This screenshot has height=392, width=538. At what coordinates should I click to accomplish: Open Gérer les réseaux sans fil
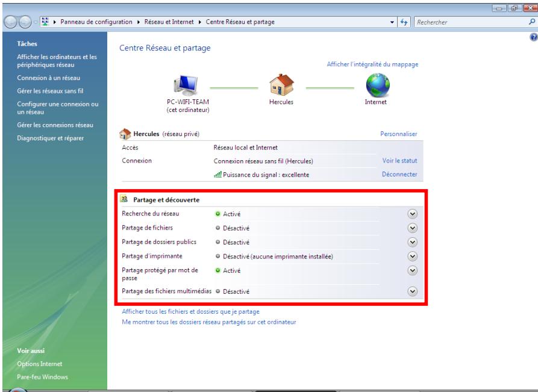pos(50,91)
